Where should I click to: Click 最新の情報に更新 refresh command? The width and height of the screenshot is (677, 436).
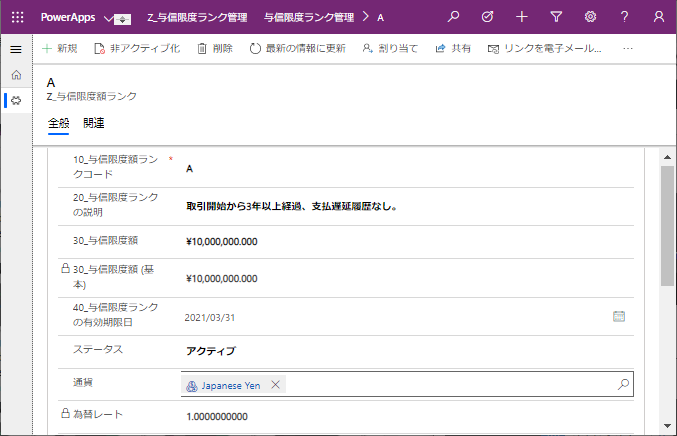tap(297, 48)
